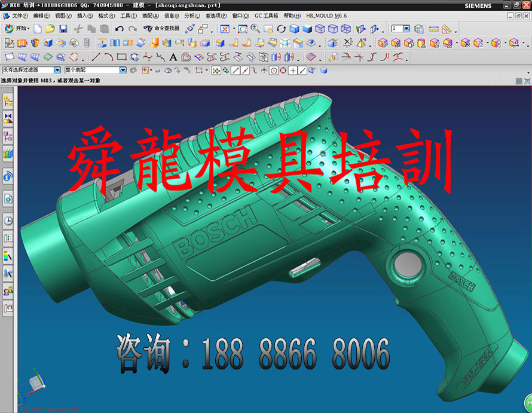Activate the Zoom magnifier tool
The height and width of the screenshot is (413, 532).
click(x=255, y=29)
